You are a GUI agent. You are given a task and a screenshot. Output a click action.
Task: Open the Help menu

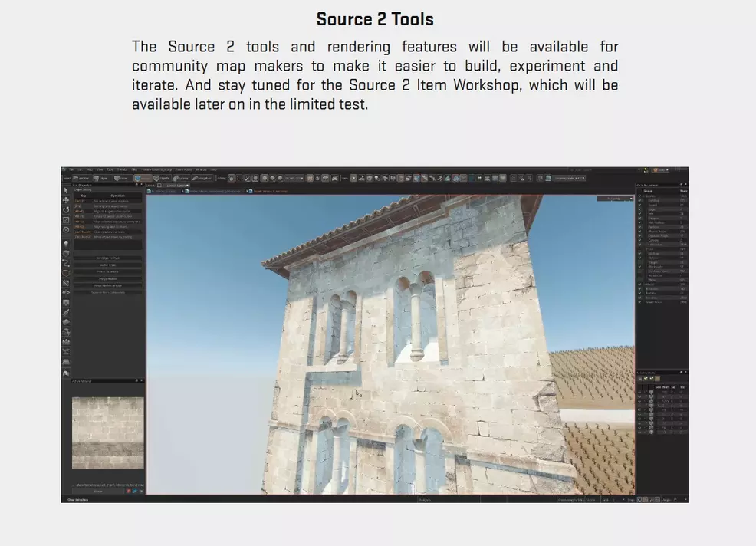pyautogui.click(x=214, y=169)
